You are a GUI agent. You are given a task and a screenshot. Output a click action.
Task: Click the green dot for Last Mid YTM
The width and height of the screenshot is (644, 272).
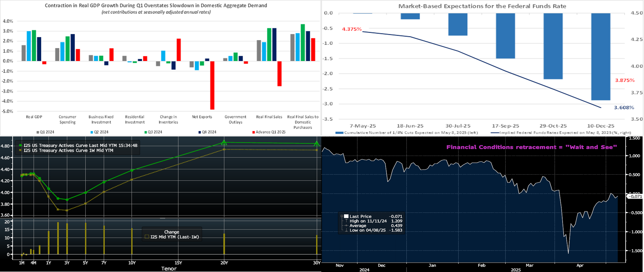tap(20, 145)
